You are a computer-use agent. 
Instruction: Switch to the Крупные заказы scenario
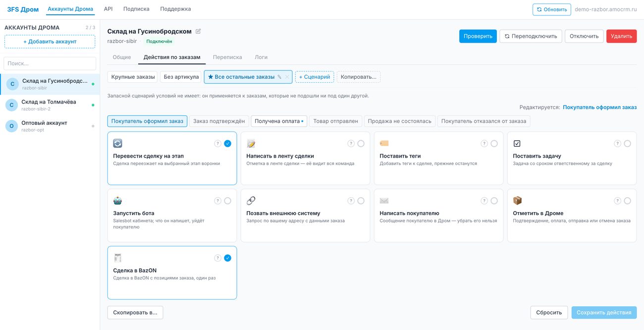coord(133,77)
